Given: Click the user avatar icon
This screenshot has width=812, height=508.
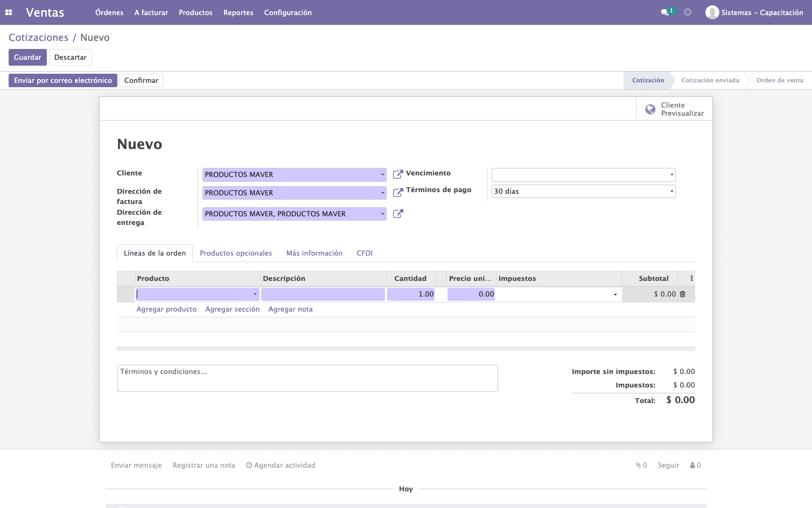Looking at the screenshot, I should 712,12.
